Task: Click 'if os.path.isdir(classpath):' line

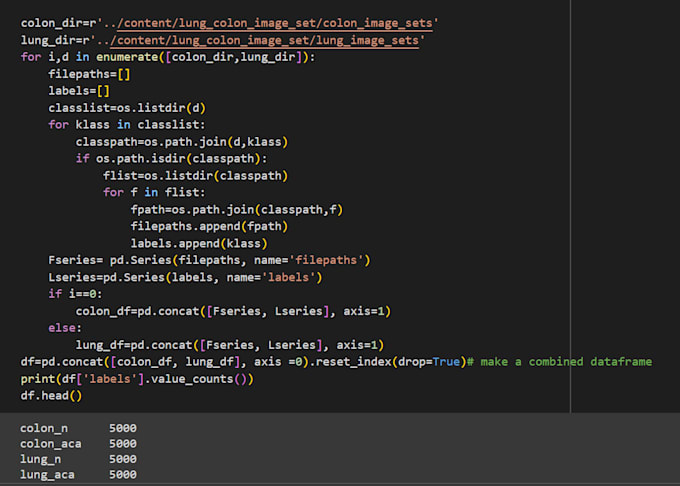Action: point(171,159)
